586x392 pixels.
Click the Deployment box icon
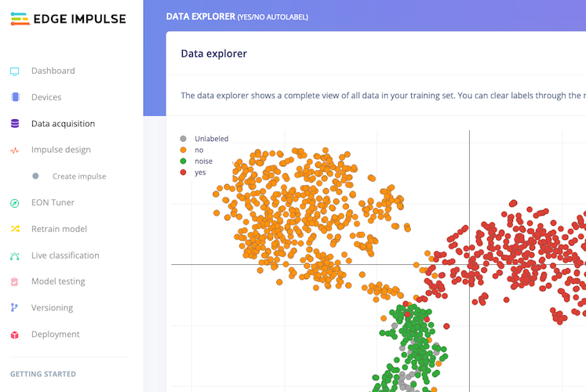pyautogui.click(x=15, y=335)
